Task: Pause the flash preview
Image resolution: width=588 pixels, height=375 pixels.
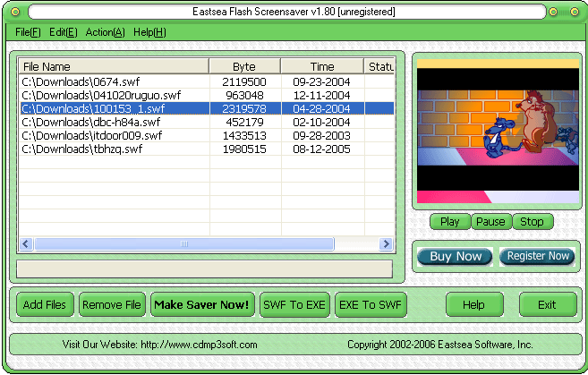Action: click(x=490, y=222)
